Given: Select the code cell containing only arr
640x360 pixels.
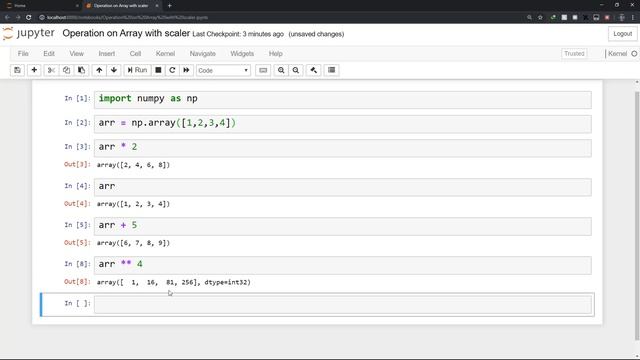Looking at the screenshot, I should tap(343, 187).
